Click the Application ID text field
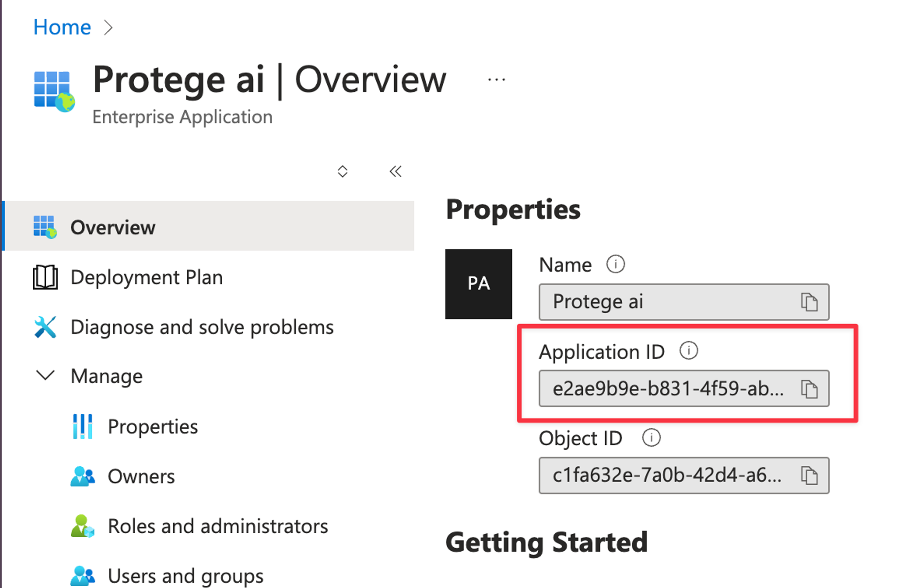 coord(668,389)
